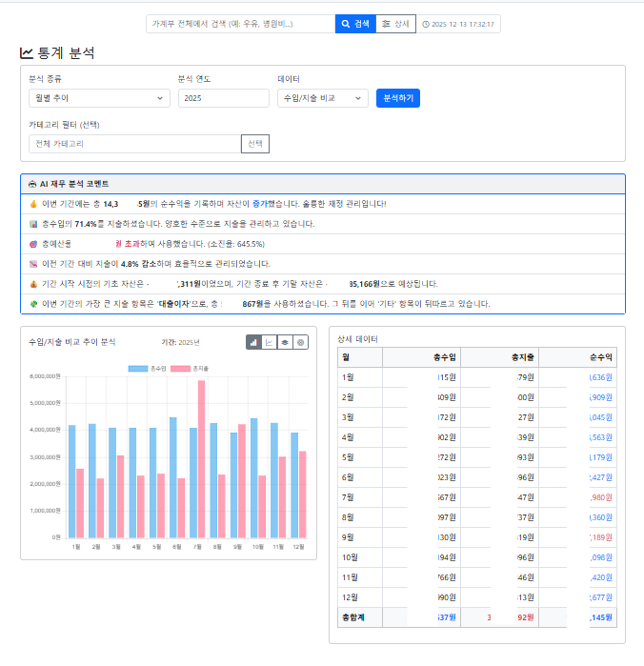Screen dimensions: 644x666
Task: Click the target emoji in the 총예산 초과 comment
Action: [33, 244]
